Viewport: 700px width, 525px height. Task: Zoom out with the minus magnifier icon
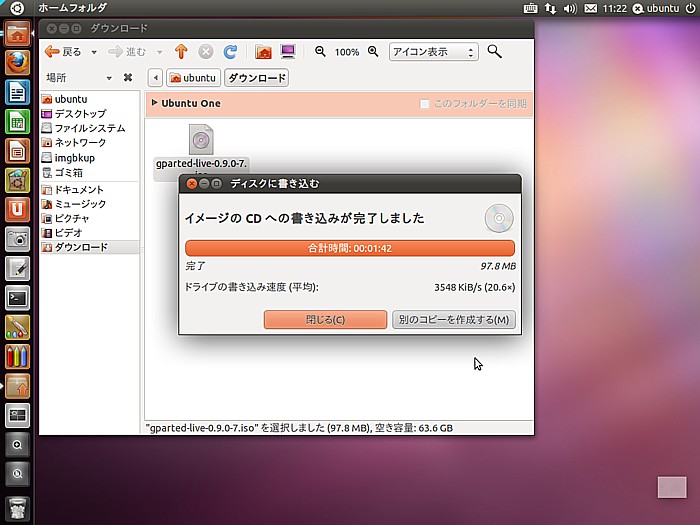coord(320,51)
